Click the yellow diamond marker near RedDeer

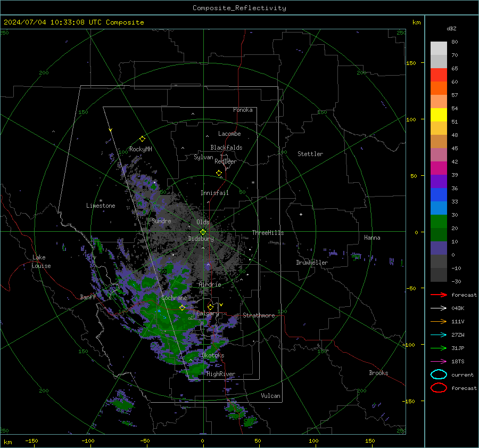tap(219, 173)
